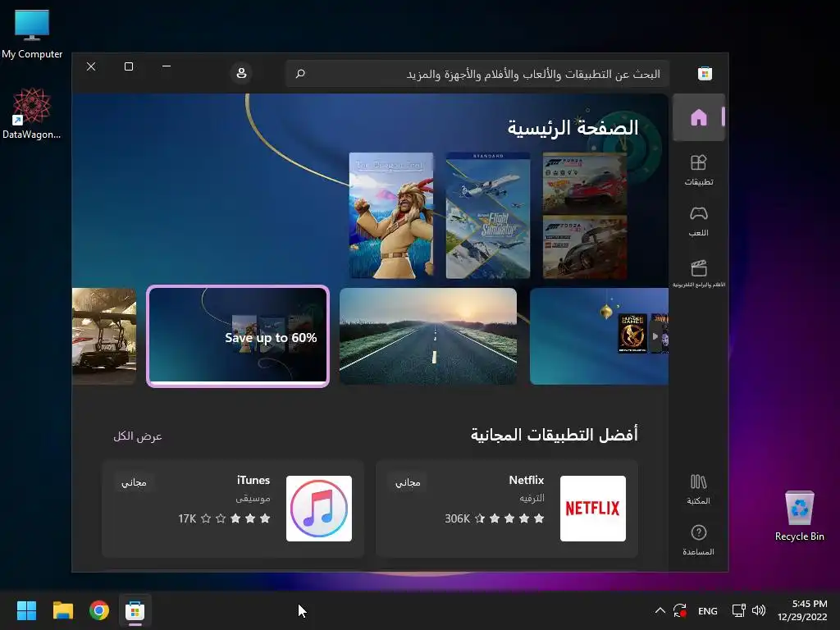Open the Help (المساعدة) section

pos(699,540)
